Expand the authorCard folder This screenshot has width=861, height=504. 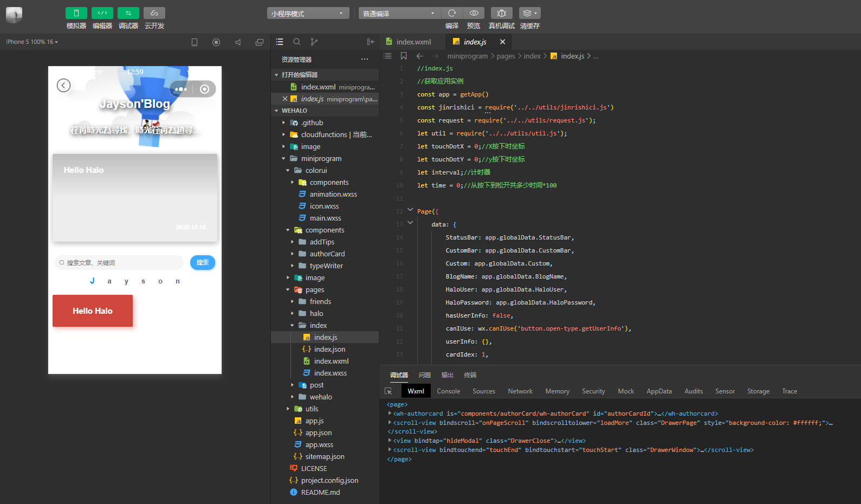pyautogui.click(x=327, y=254)
